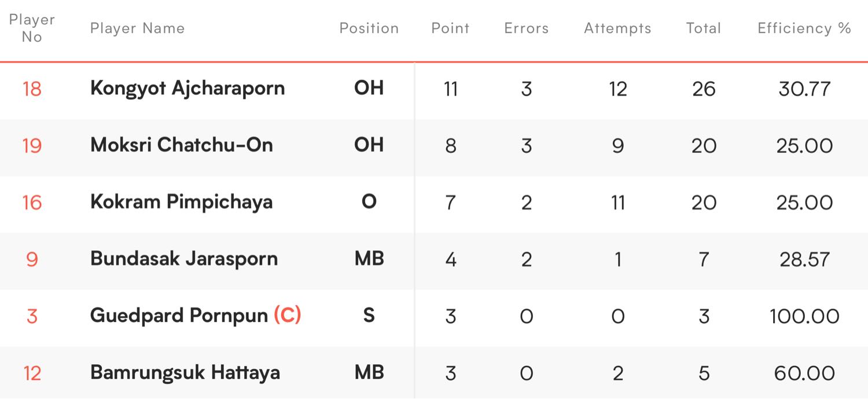This screenshot has height=399, width=868.
Task: Select player number 16
Action: [x=32, y=202]
